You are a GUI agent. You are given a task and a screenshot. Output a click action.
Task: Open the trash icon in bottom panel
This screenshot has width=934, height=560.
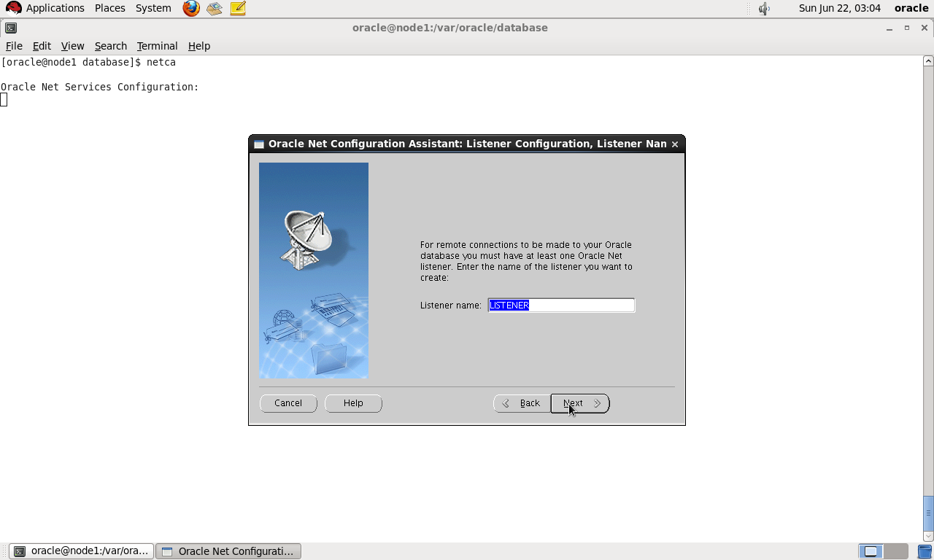pyautogui.click(x=925, y=551)
